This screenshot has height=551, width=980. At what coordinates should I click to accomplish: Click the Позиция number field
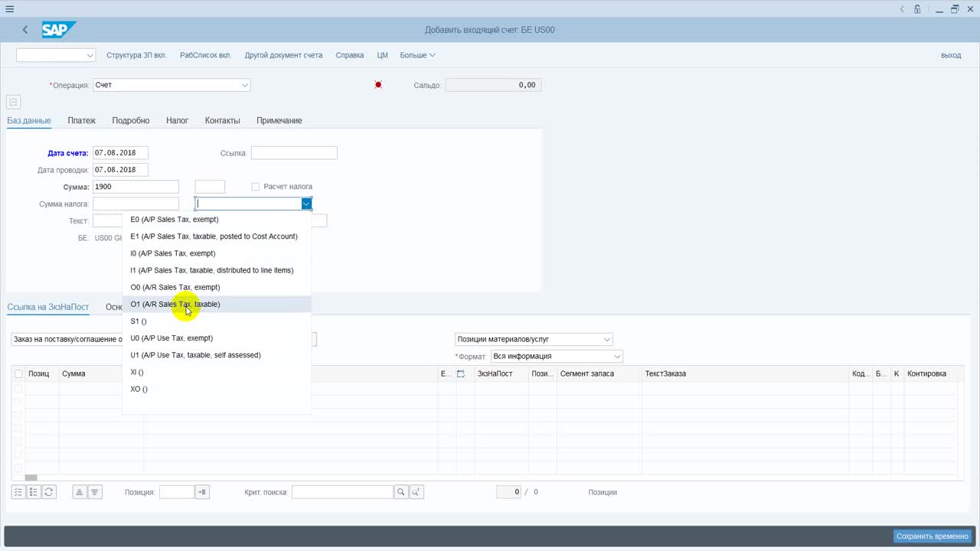point(176,492)
